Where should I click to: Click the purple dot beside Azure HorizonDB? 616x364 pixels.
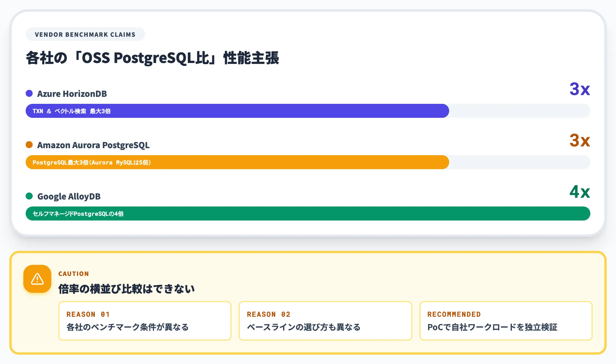click(x=29, y=93)
